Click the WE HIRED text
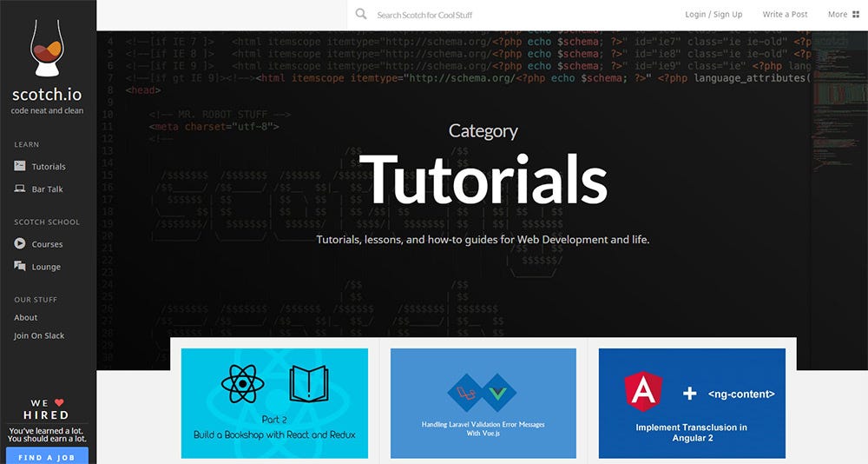 coord(47,409)
